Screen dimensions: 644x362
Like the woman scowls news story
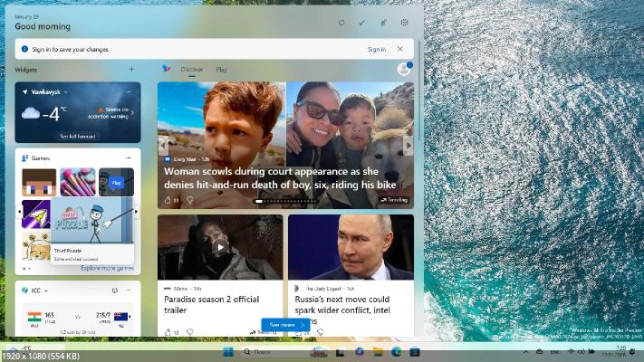tap(168, 200)
